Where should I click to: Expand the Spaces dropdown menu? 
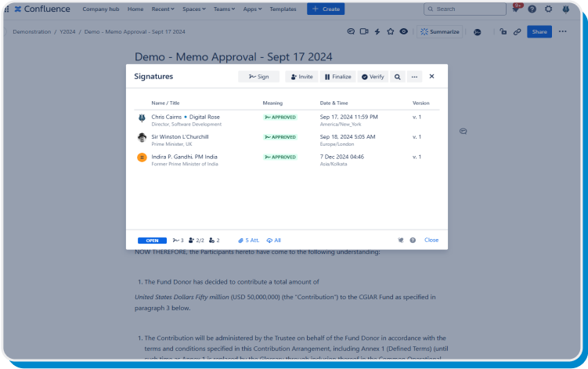tap(194, 9)
